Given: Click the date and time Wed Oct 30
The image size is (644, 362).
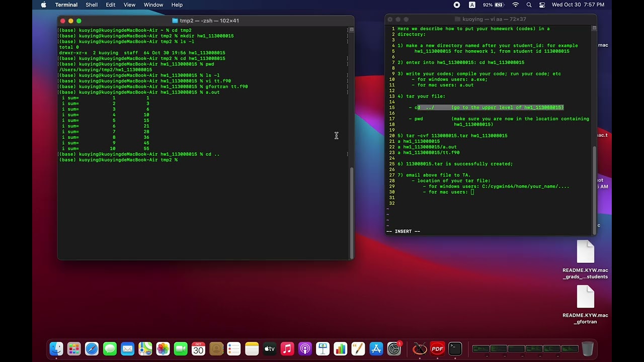Looking at the screenshot, I should (578, 5).
